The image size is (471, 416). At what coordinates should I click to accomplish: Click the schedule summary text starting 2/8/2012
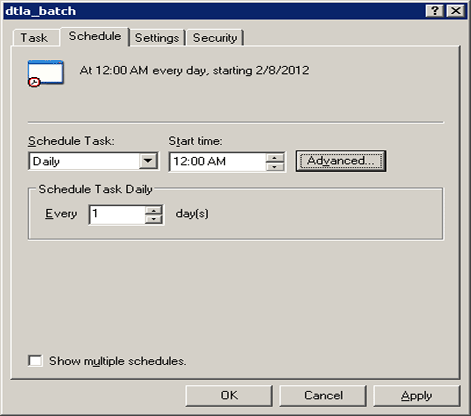click(194, 71)
